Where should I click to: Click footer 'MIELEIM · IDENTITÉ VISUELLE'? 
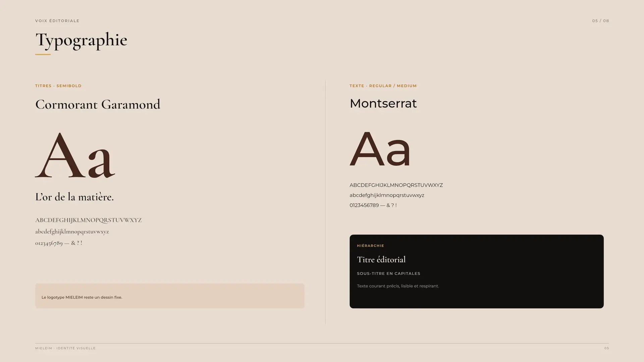65,348
